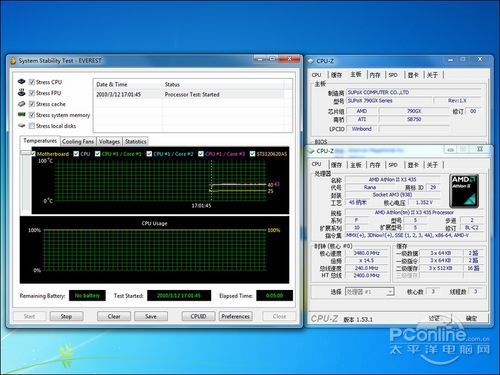Open the 主板 tab in front CPU-Z window
This screenshot has height=375, width=500.
[x=356, y=165]
